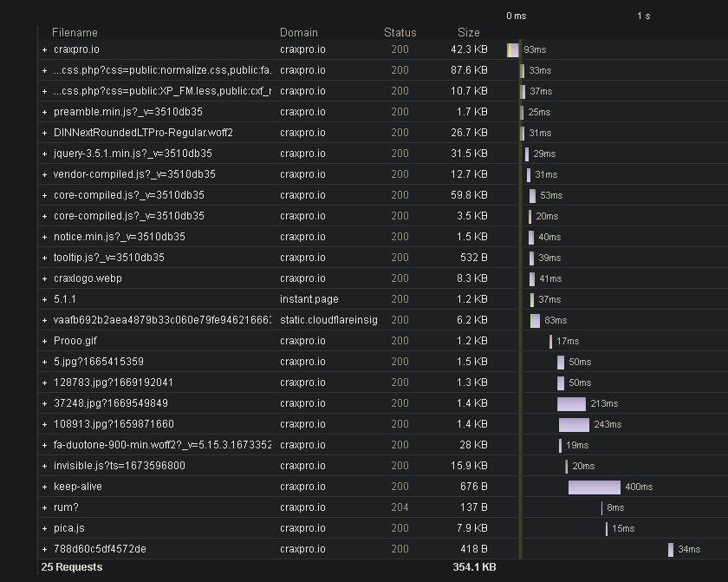Expand the rum? request row
This screenshot has height=582, width=728.
[44, 507]
